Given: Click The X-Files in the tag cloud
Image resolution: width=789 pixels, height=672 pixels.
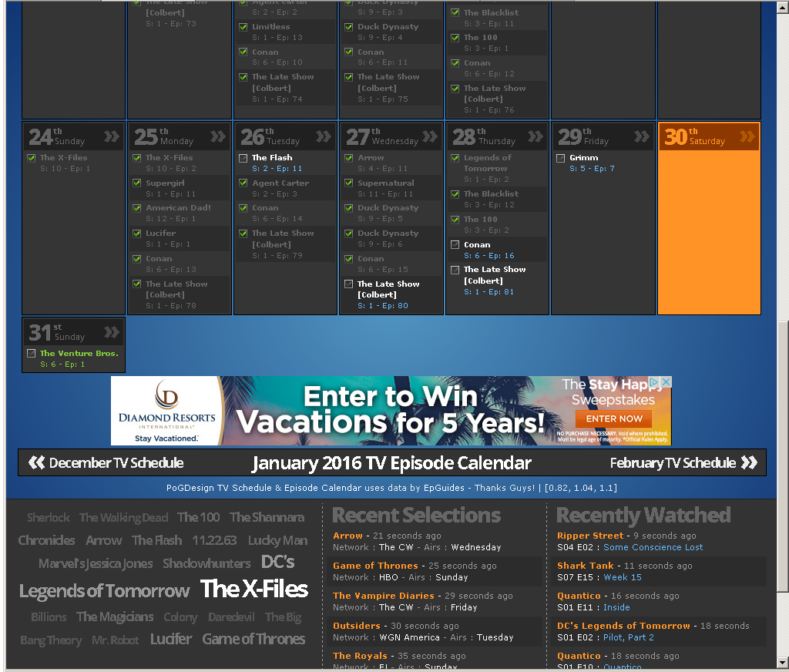Looking at the screenshot, I should point(254,589).
